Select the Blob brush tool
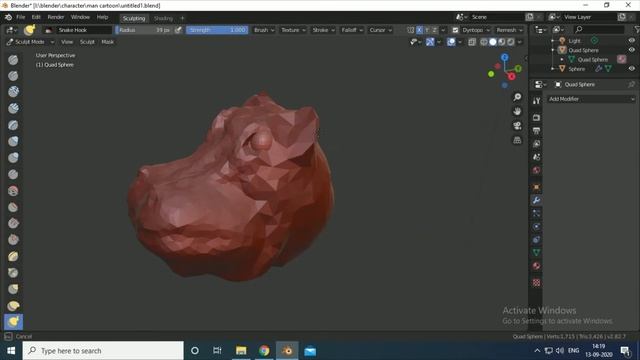 click(x=13, y=158)
